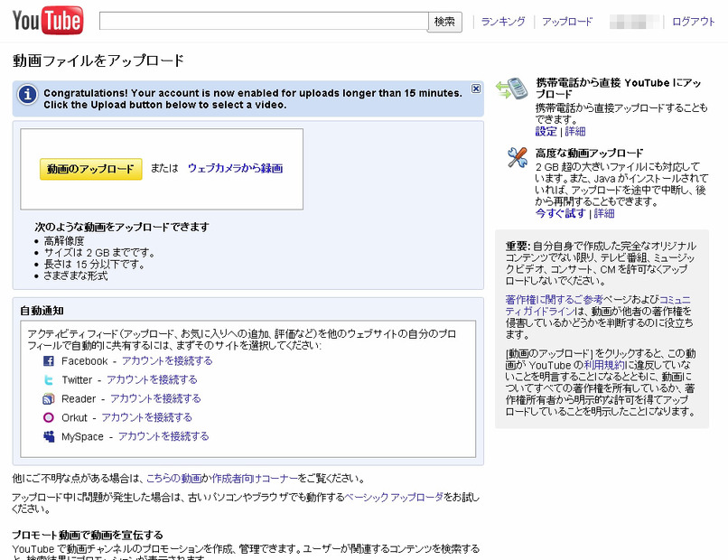The height and width of the screenshot is (560, 728).
Task: Connect the MySpace account
Action: [163, 436]
